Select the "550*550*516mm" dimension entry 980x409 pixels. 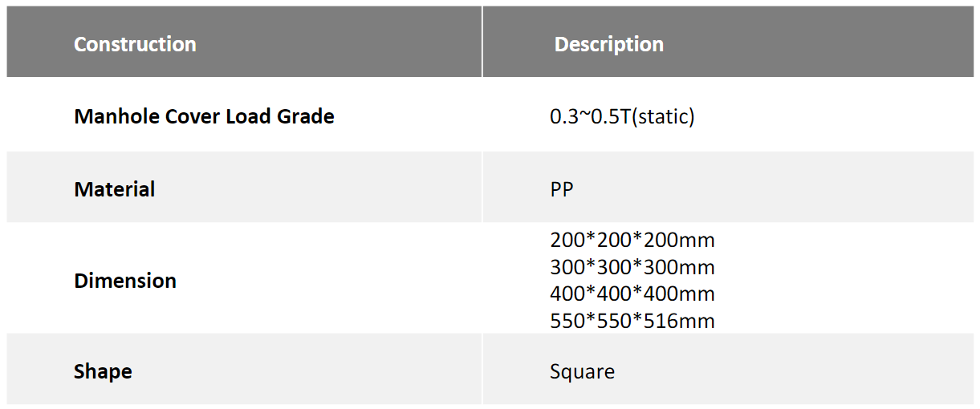point(632,321)
